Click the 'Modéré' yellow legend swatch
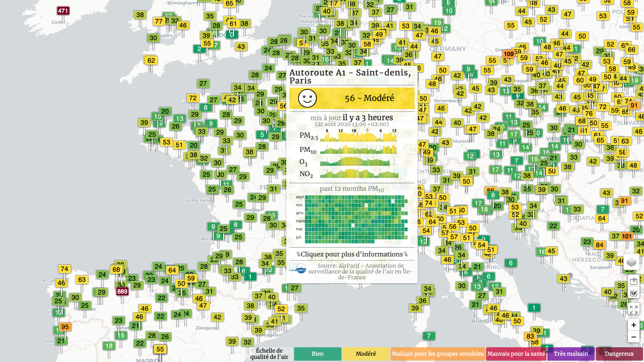644x362 pixels. click(366, 354)
